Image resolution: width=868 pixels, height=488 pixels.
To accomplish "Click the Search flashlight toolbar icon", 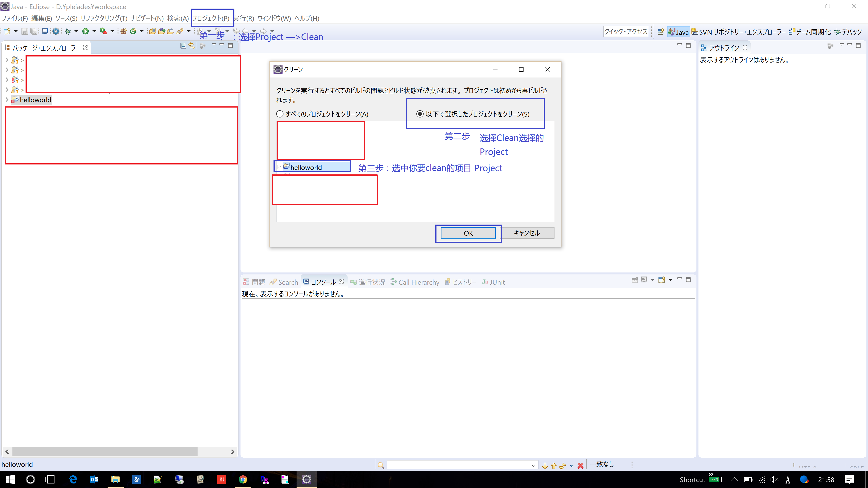I will pyautogui.click(x=180, y=31).
